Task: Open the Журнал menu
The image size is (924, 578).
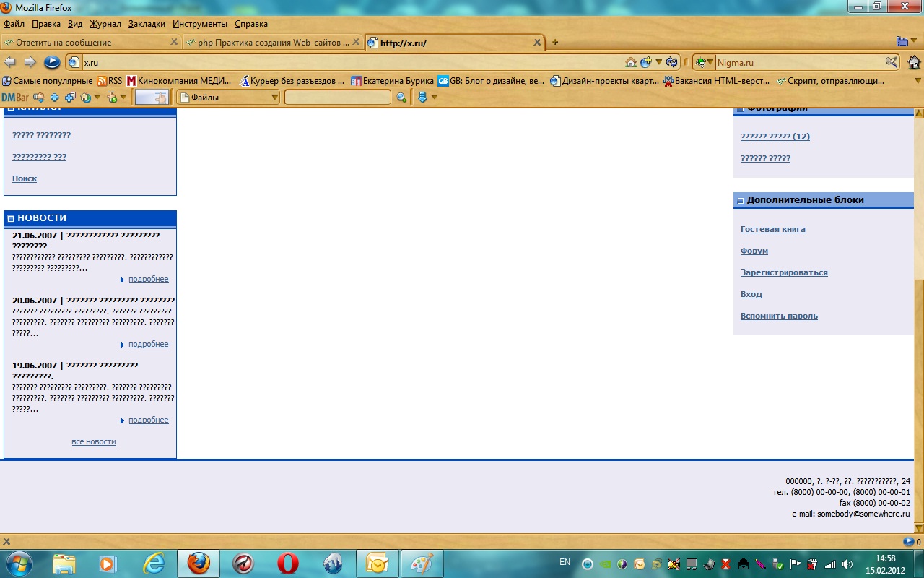Action: click(105, 24)
